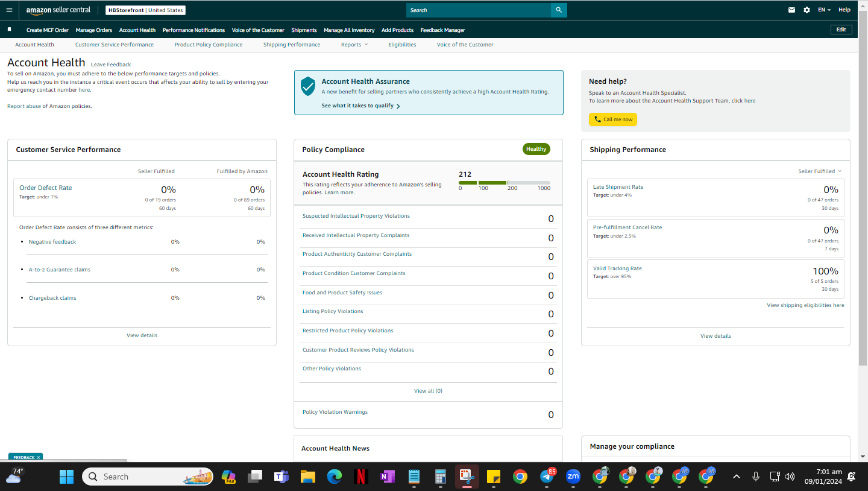
Task: Open the Seller Fulfilled shipping dropdown
Action: [820, 171]
